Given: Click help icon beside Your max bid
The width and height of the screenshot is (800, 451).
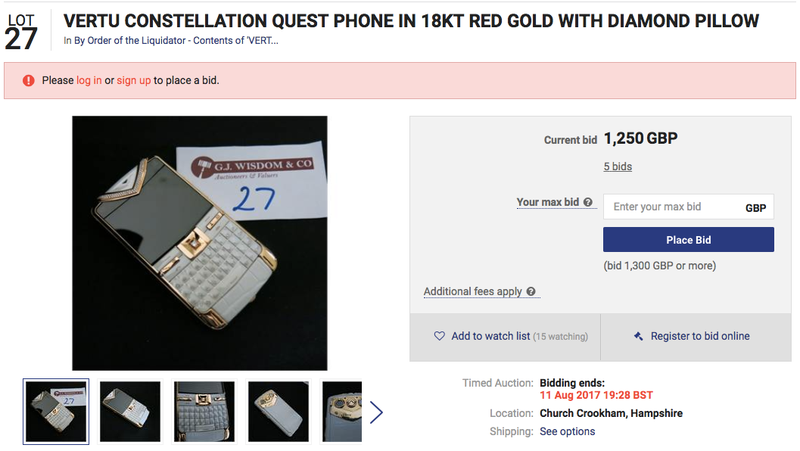Looking at the screenshot, I should coord(588,203).
